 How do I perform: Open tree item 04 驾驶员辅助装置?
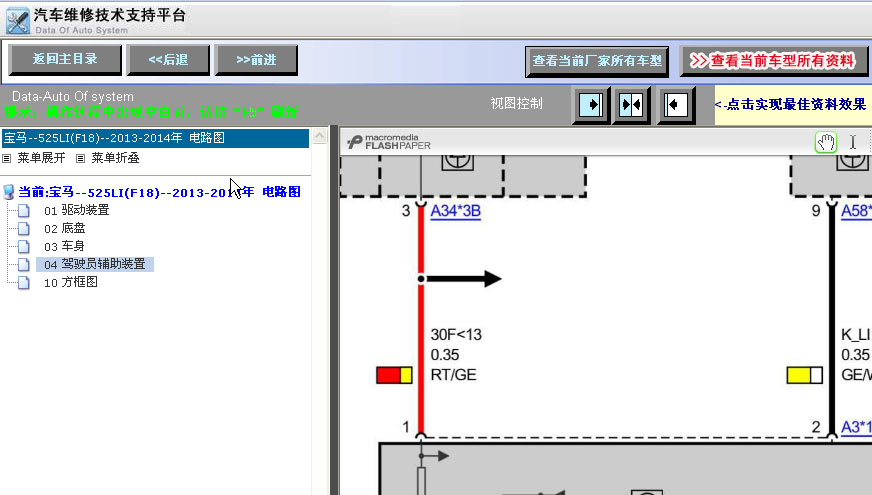coord(95,264)
